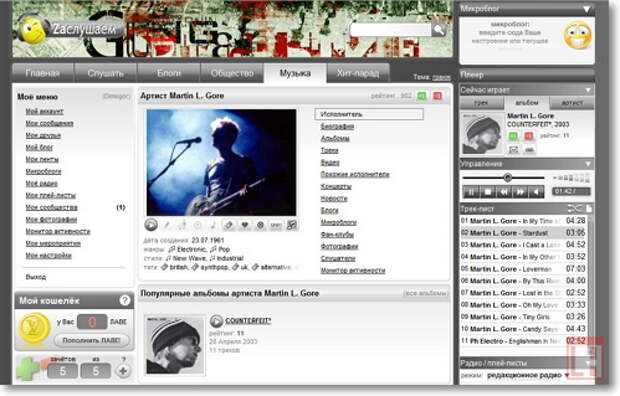Open the artist Альбомы link

pyautogui.click(x=335, y=138)
